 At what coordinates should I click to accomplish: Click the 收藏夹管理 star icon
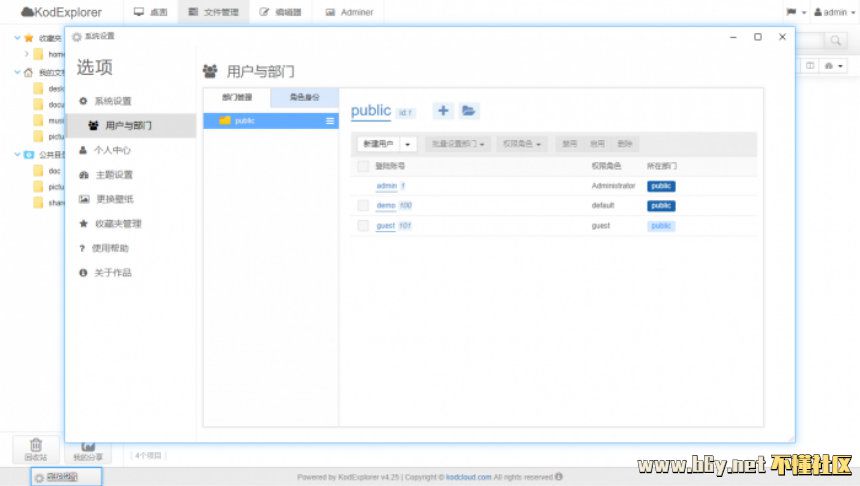coord(84,224)
